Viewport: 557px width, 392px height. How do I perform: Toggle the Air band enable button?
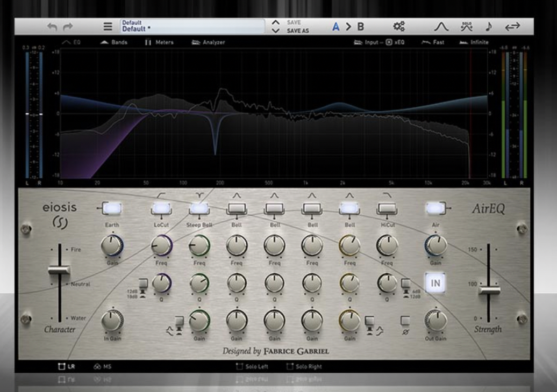(x=435, y=208)
